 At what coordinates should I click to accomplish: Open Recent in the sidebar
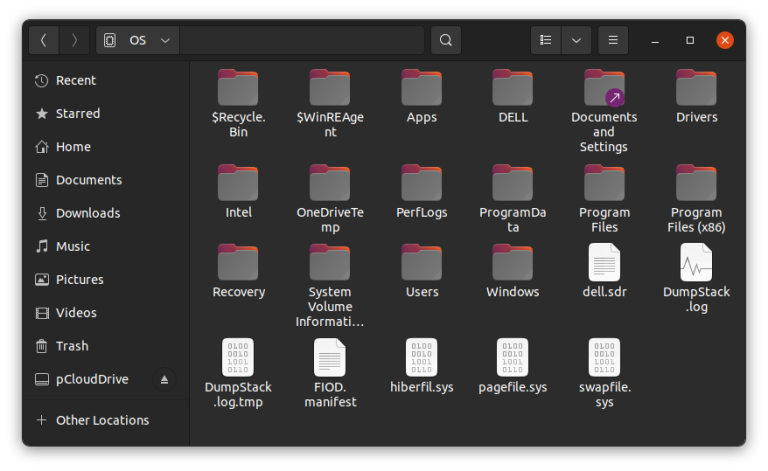click(x=76, y=80)
